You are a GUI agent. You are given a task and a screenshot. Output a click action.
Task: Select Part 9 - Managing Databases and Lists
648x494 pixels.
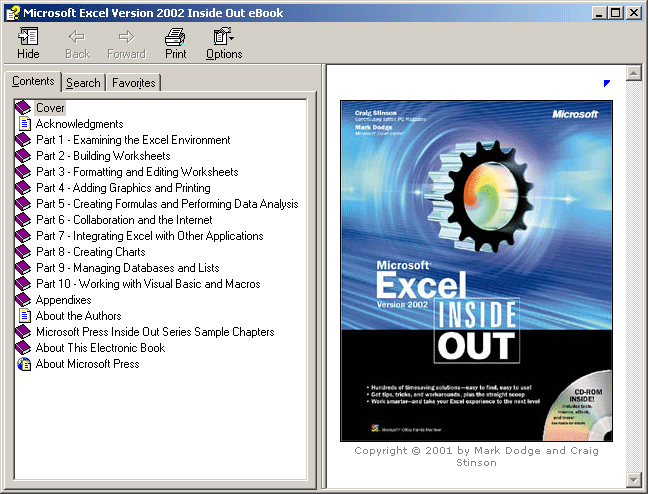[128, 268]
